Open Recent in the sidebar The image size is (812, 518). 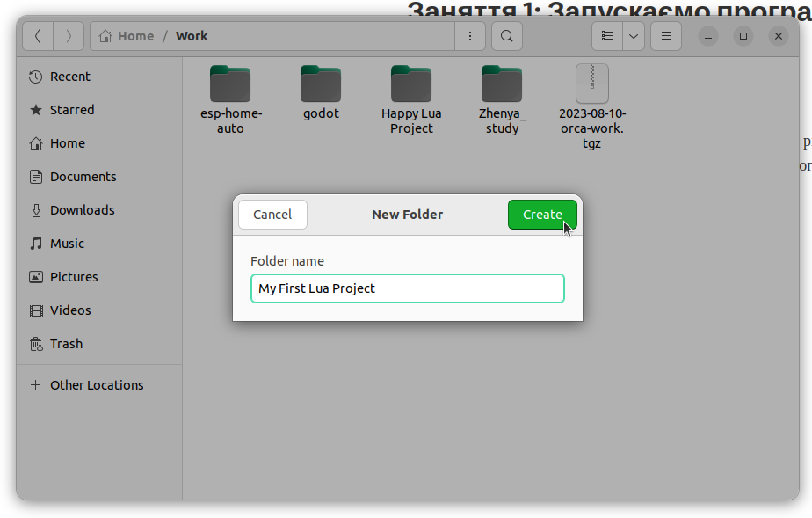click(x=70, y=77)
